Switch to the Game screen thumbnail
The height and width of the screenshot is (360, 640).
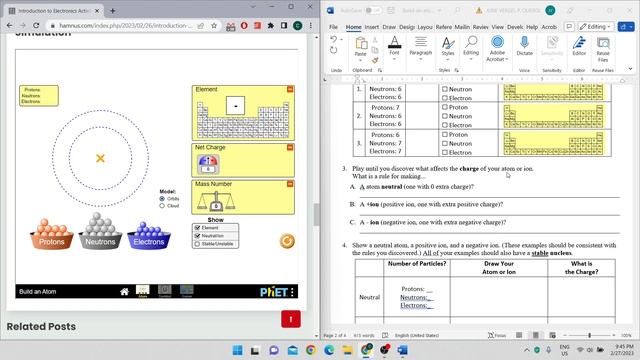[x=187, y=291]
